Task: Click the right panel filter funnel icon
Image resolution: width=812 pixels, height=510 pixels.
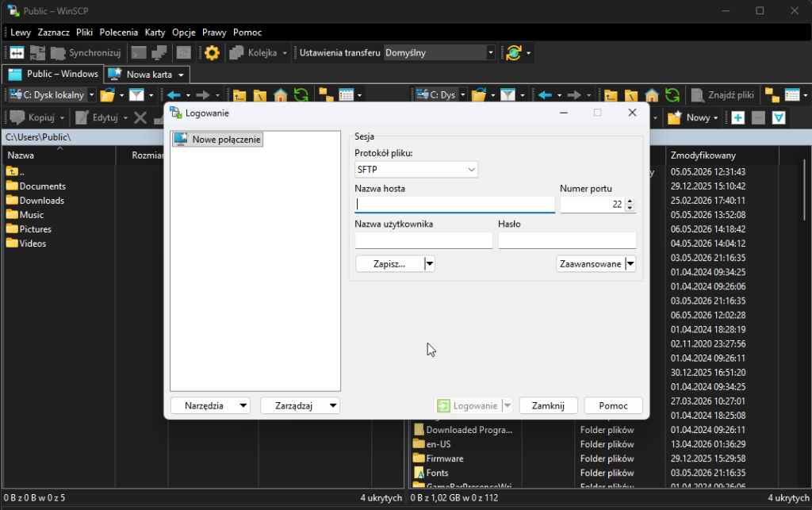Action: point(508,94)
